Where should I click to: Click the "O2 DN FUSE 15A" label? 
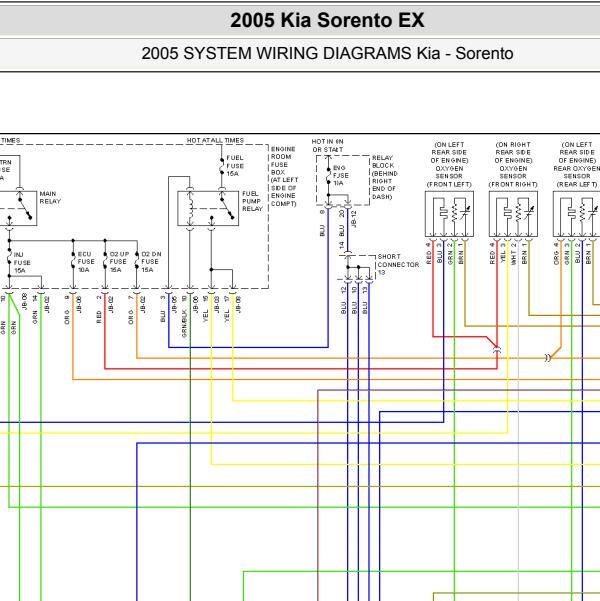[151, 262]
